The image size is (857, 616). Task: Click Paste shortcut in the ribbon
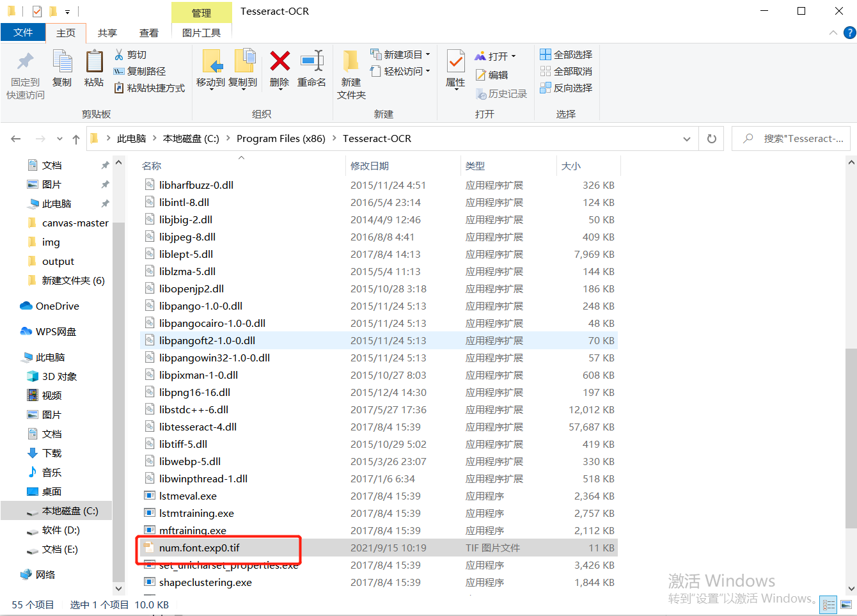(149, 88)
